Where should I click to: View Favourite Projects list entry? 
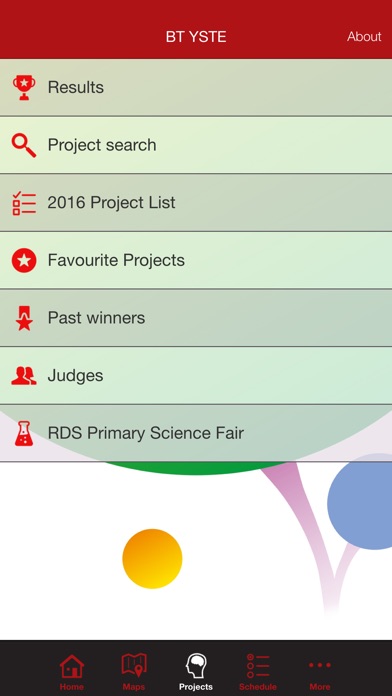coord(196,261)
